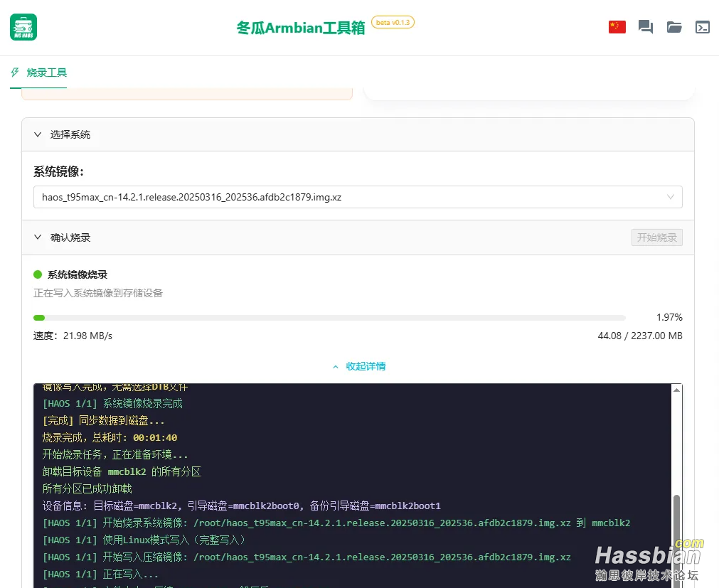Click log line 所有分区已成功卸载
The height and width of the screenshot is (588, 719).
87,488
